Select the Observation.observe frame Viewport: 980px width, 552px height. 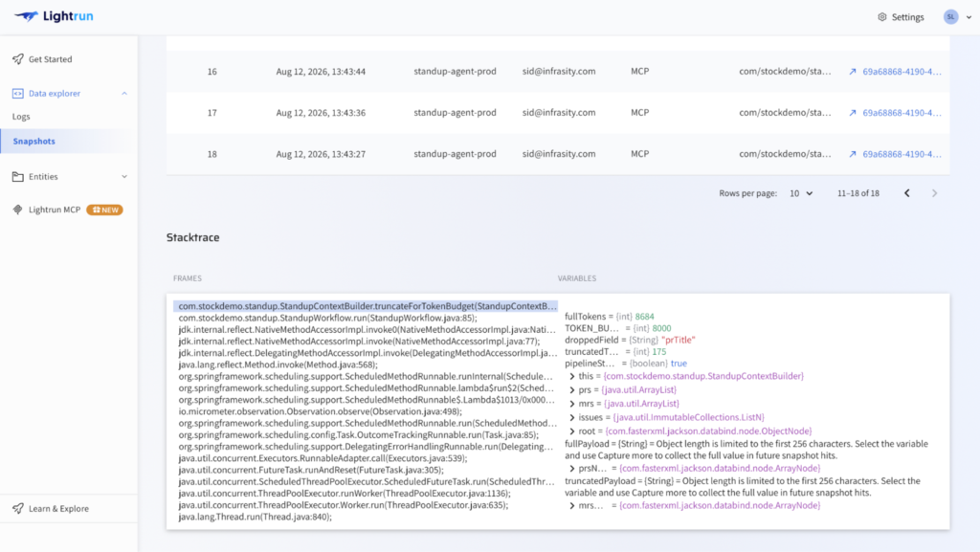tap(320, 411)
